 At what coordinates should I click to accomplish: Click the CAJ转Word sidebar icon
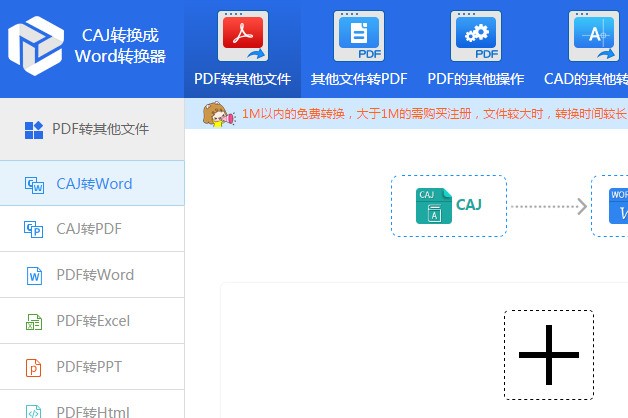point(34,185)
